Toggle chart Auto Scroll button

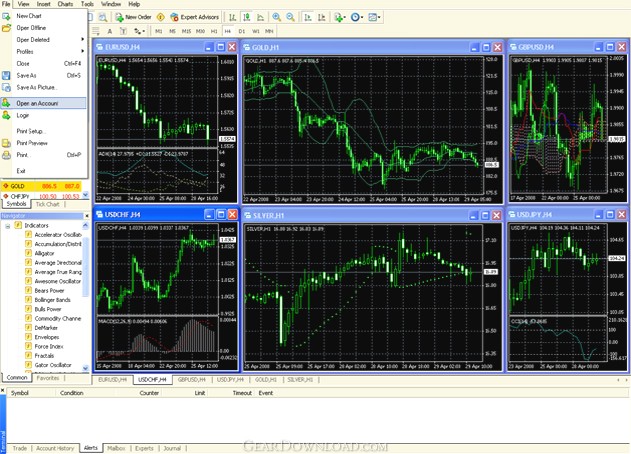pyautogui.click(x=308, y=17)
